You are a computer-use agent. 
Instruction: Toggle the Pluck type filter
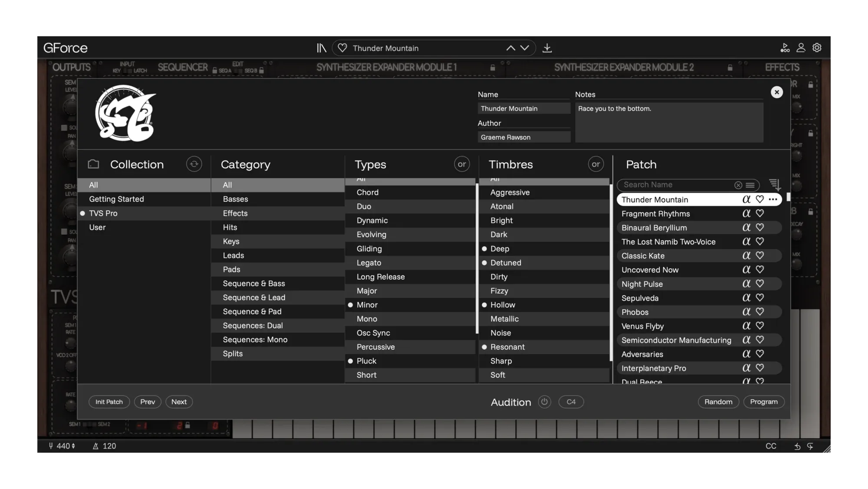tap(410, 361)
